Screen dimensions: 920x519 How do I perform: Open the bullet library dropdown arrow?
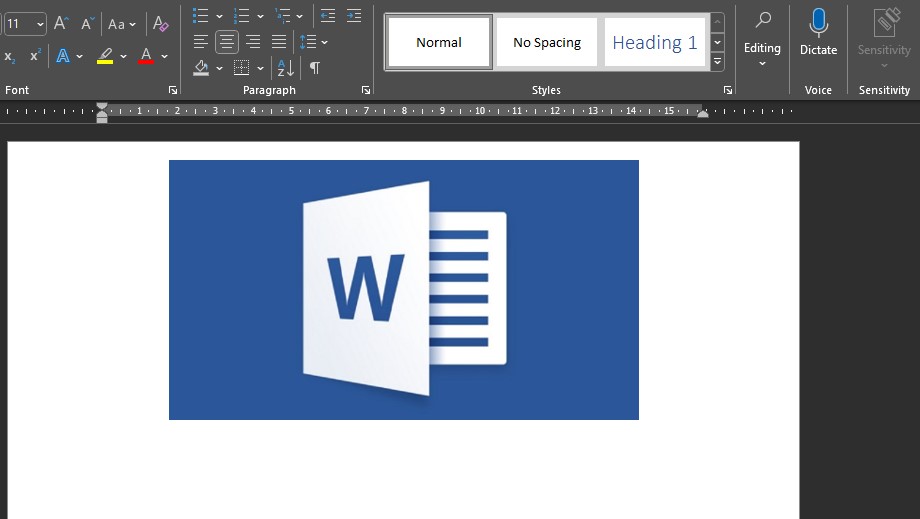[219, 16]
